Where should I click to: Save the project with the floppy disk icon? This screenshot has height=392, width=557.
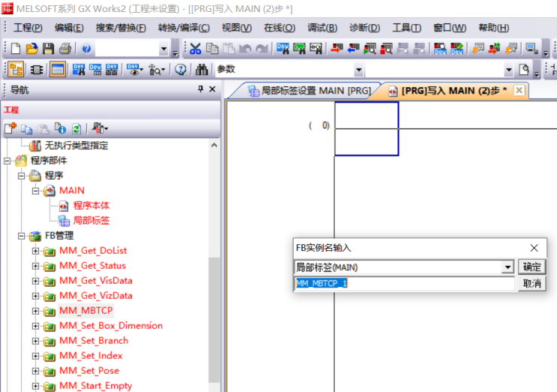(48, 48)
